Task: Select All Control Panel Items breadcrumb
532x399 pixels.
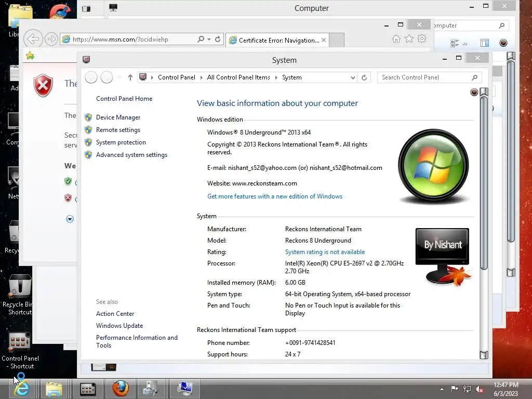Action: pyautogui.click(x=238, y=77)
